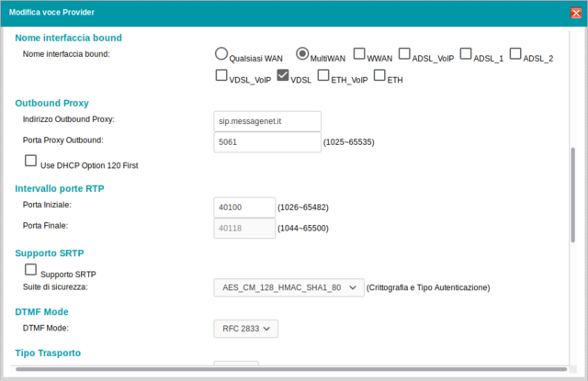Click the (1026~65482) range hint

pos(303,207)
